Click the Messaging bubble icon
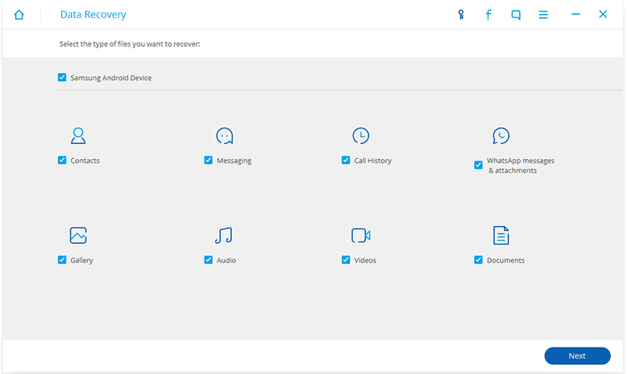The height and width of the screenshot is (374, 627). (224, 136)
